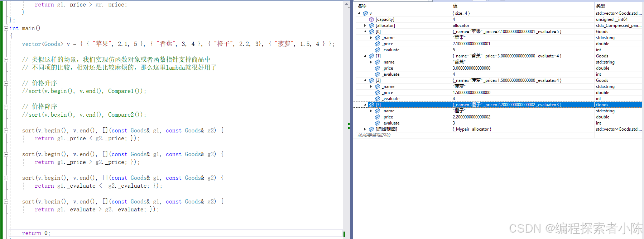Collapse the [1] element node
This screenshot has width=644, height=239.
[365, 56]
